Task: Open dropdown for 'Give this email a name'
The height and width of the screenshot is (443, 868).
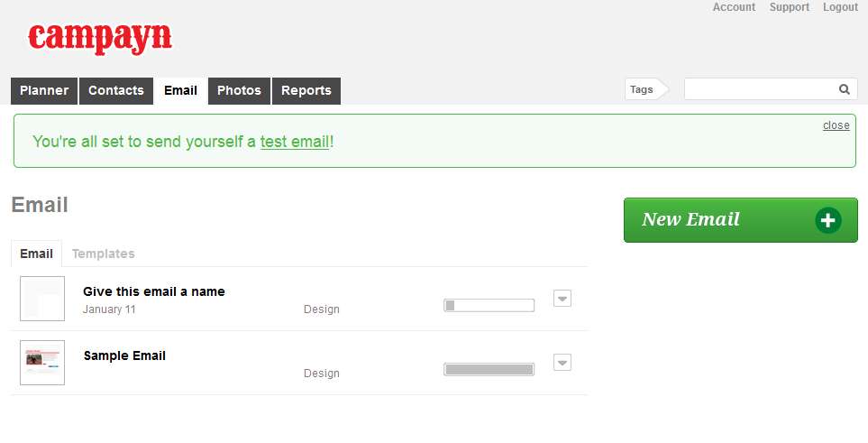Action: pyautogui.click(x=562, y=299)
